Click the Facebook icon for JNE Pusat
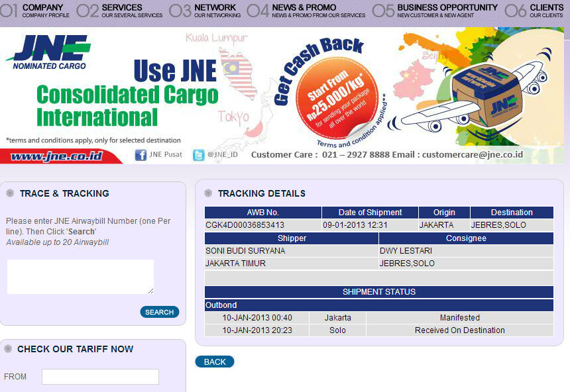This screenshot has height=392, width=570. [x=141, y=155]
